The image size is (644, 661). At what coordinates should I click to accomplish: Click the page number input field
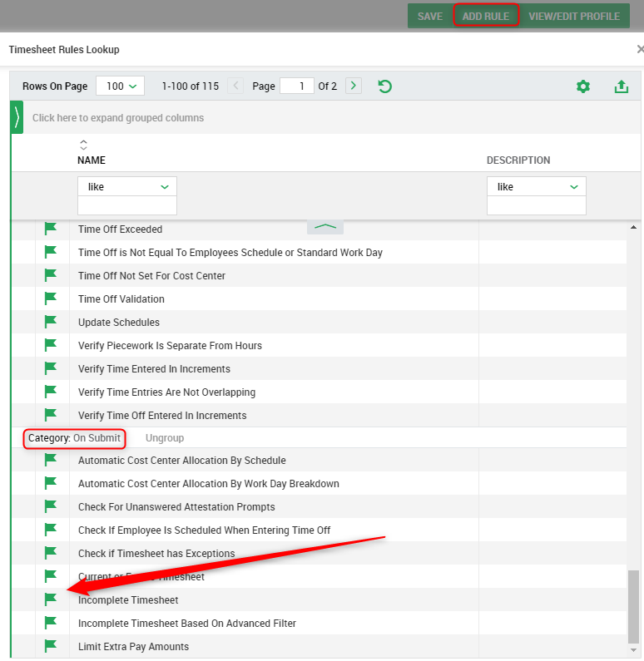pos(297,86)
